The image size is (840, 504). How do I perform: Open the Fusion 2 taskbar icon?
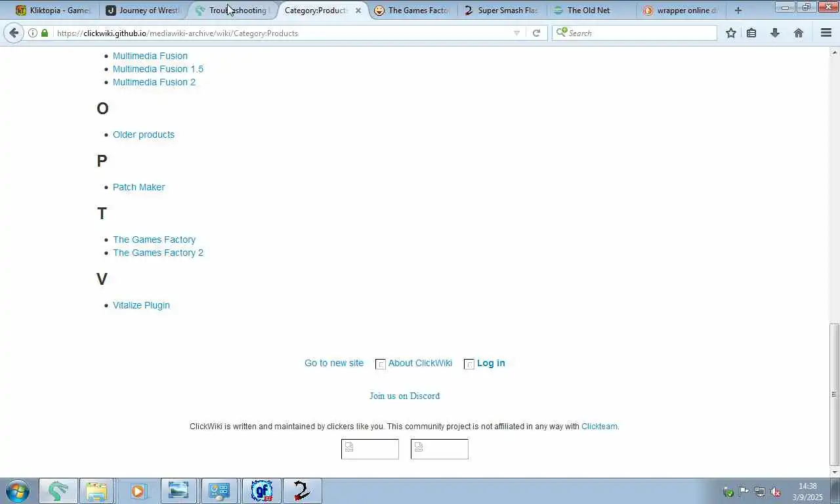302,491
